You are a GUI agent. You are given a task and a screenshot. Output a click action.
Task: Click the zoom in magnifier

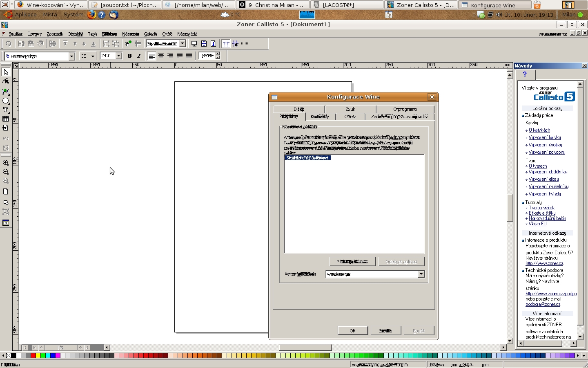6,163
